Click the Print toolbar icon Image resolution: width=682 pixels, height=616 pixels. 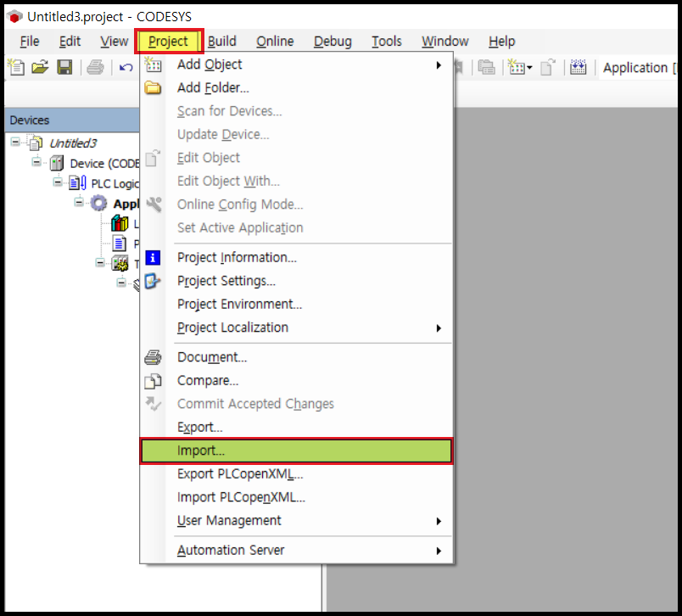point(95,67)
